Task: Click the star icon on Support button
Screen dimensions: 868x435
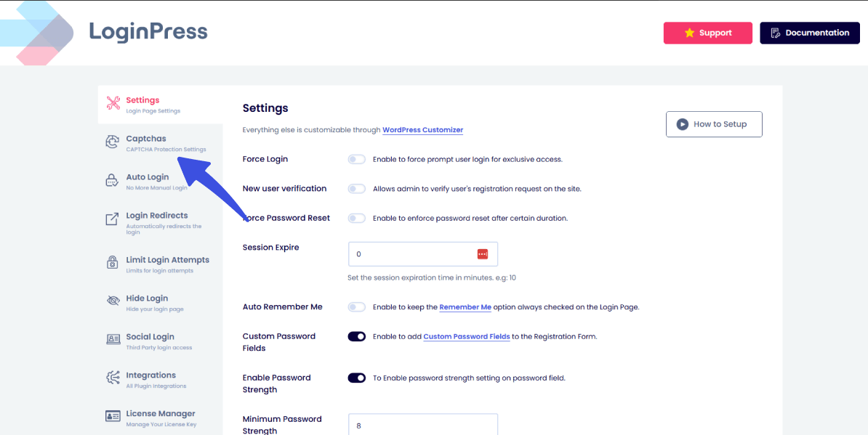Action: pyautogui.click(x=689, y=33)
